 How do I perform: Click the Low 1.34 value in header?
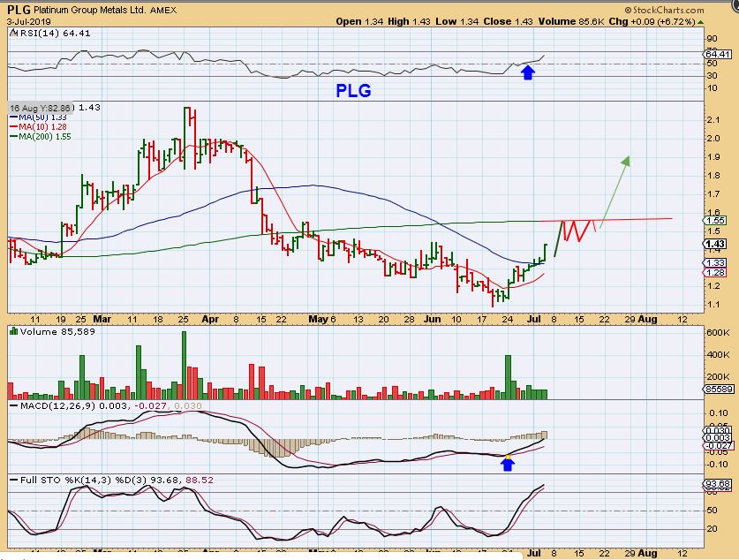point(456,22)
